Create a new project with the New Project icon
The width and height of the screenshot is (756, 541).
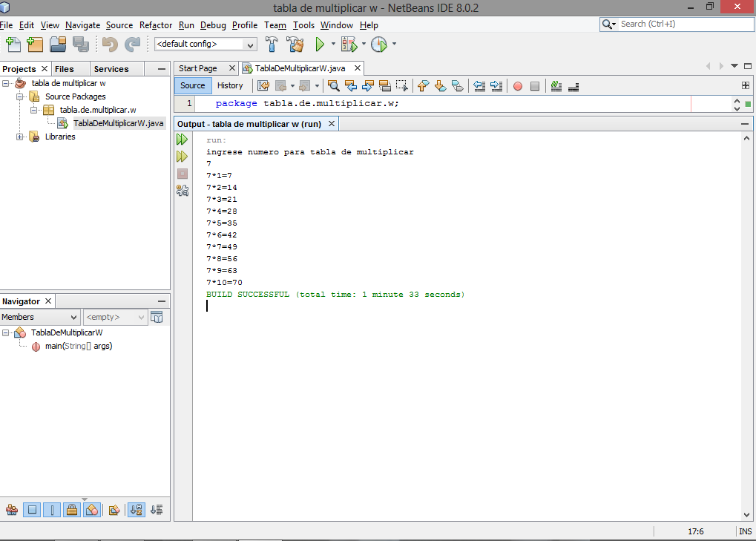point(34,44)
